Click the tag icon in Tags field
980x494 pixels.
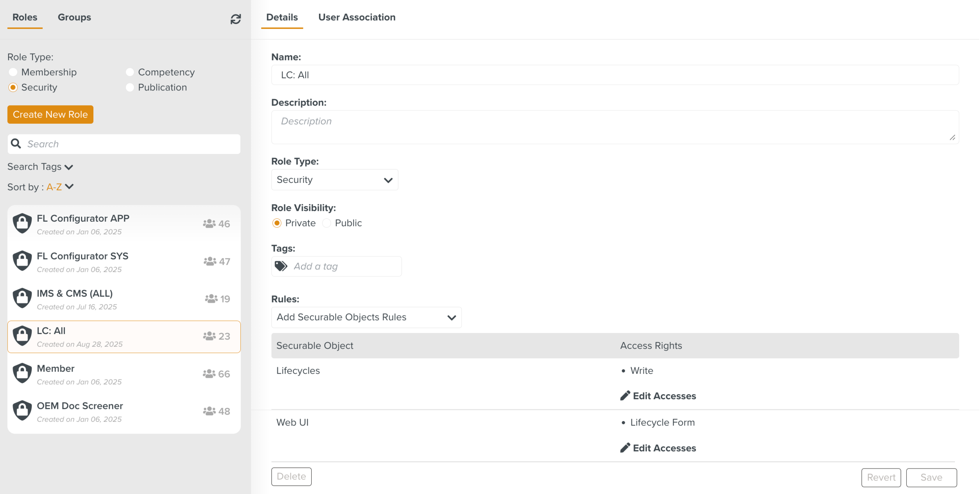tap(281, 266)
